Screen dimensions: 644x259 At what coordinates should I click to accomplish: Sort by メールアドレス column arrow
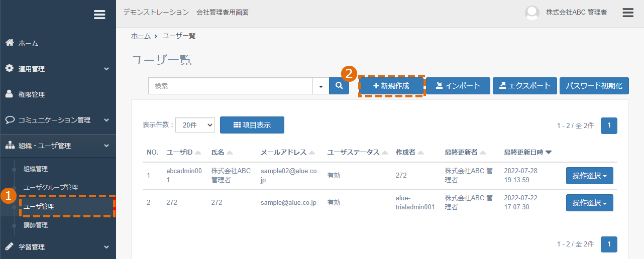[312, 153]
